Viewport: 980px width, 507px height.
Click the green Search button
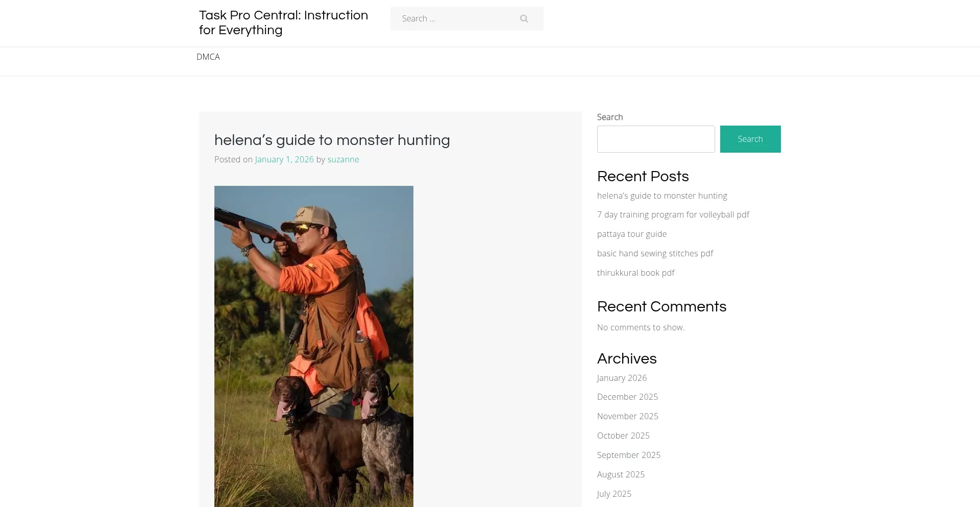click(750, 139)
